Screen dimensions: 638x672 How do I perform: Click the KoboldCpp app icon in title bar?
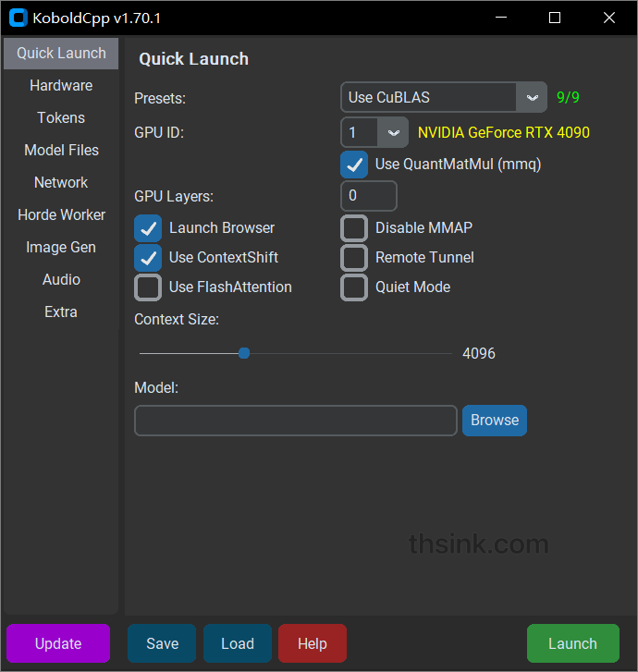point(18,18)
